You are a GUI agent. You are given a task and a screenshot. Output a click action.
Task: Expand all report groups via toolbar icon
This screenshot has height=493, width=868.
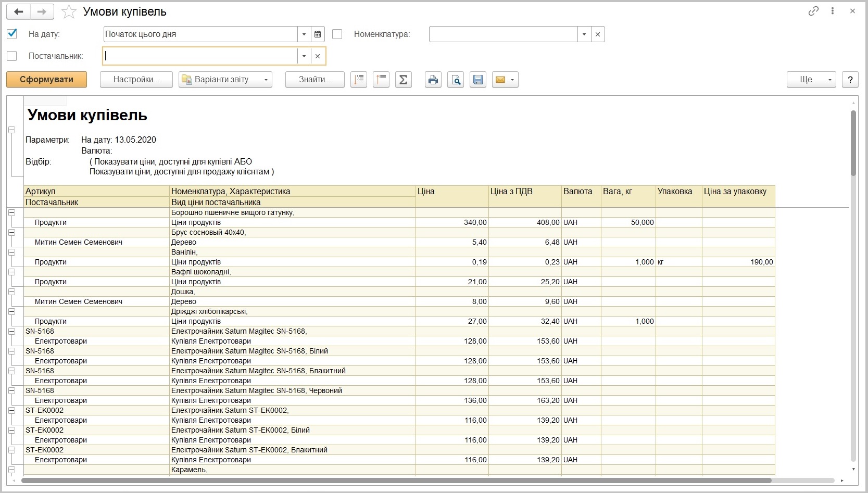click(359, 80)
